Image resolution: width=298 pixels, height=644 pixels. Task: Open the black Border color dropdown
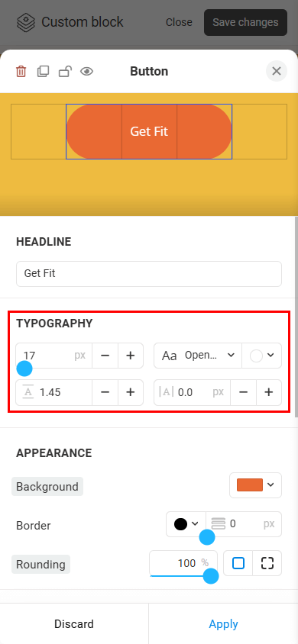coord(186,524)
